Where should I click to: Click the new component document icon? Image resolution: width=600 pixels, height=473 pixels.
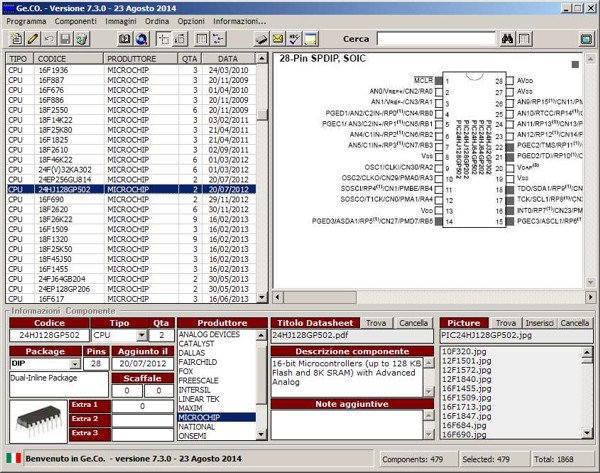(x=15, y=38)
